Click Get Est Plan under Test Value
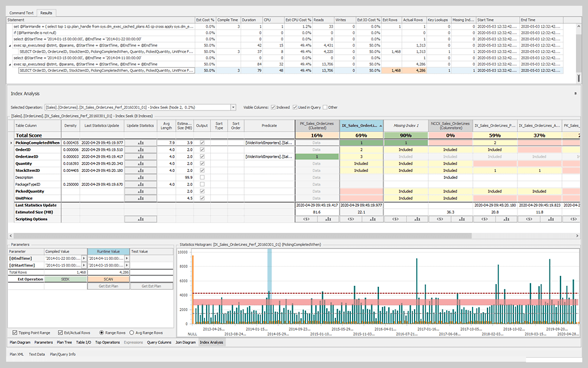Image resolution: width=588 pixels, height=368 pixels. 152,286
